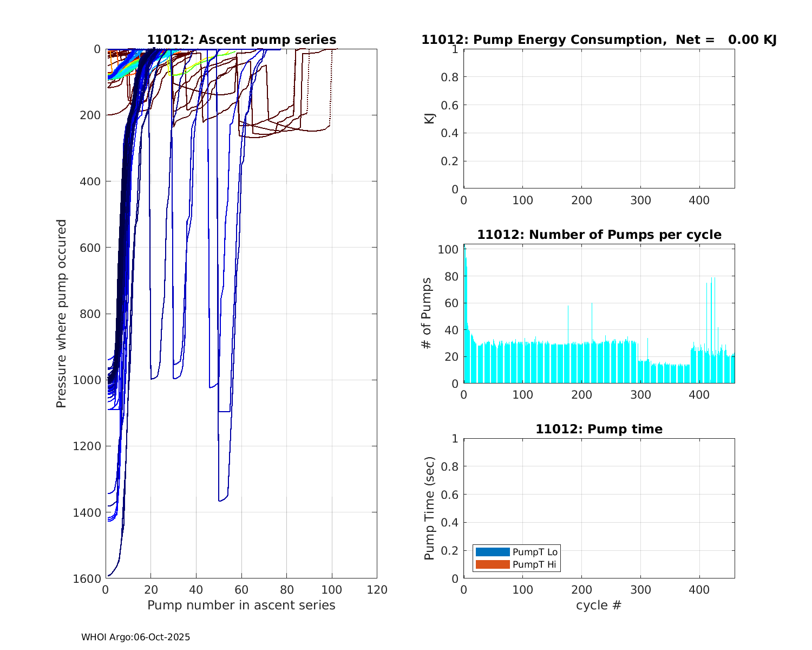812x650 pixels.
Task: Select the PumpT Hi legend label
Action: [x=534, y=564]
